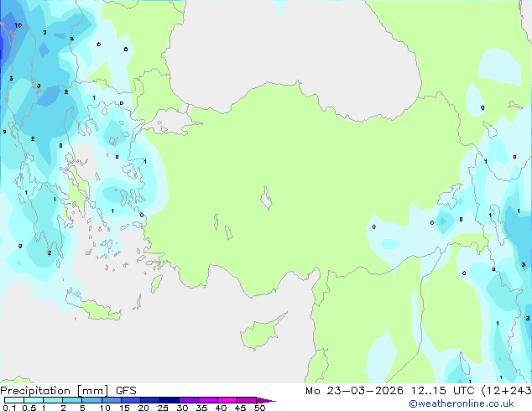Select the 30–35 mm purple legend swatch
Viewport: 532px width, 411px height.
tap(189, 400)
